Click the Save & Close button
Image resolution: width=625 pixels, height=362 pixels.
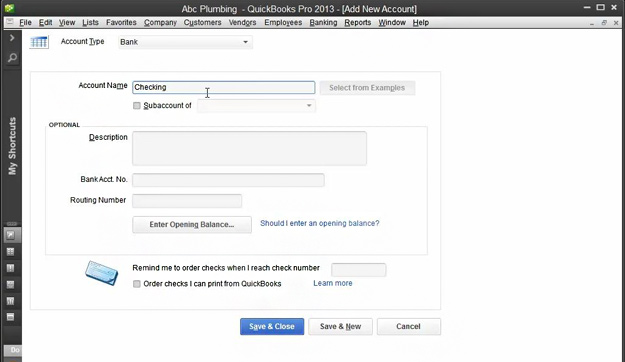click(272, 327)
